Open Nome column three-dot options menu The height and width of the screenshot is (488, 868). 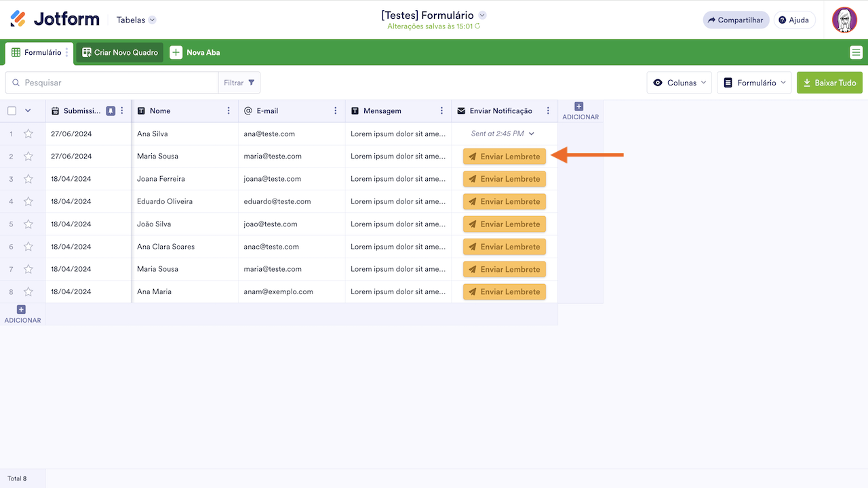coord(229,111)
